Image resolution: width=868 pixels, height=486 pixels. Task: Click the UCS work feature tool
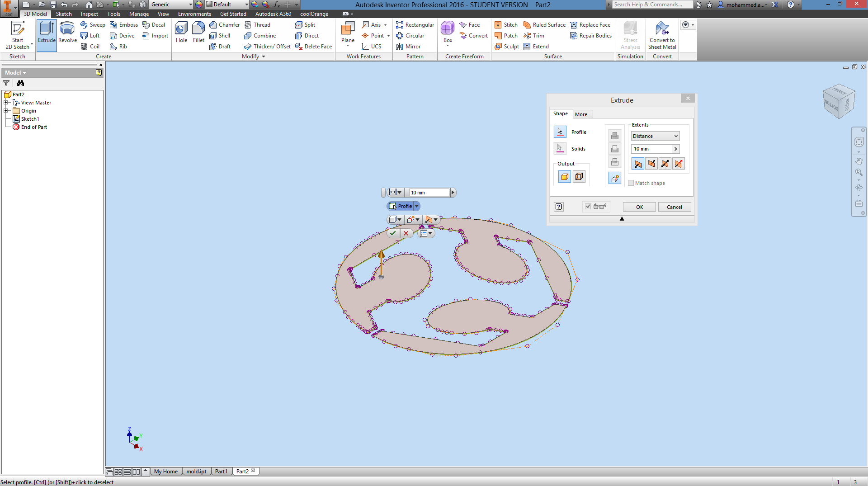[x=371, y=47]
